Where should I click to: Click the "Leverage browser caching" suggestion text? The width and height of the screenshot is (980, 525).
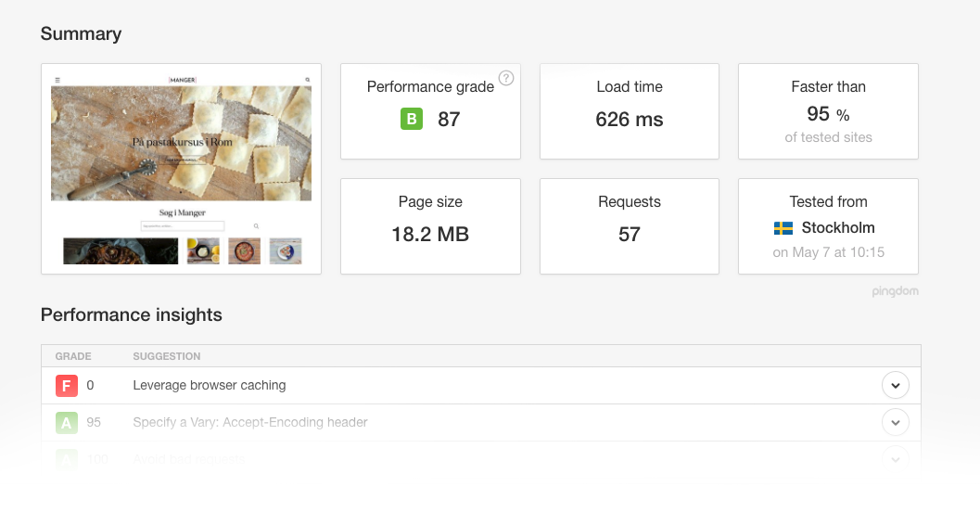tap(210, 385)
